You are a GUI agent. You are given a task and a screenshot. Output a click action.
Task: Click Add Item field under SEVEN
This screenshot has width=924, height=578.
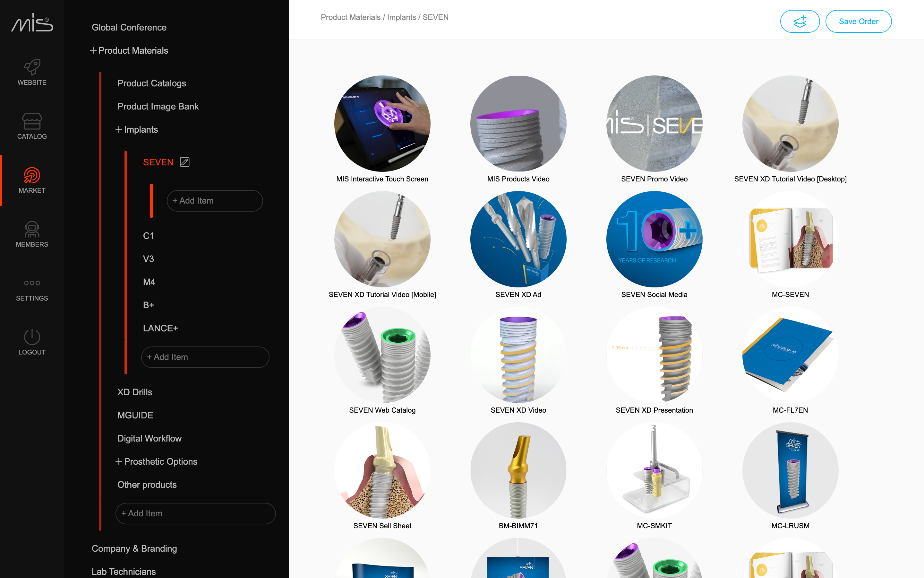point(215,201)
